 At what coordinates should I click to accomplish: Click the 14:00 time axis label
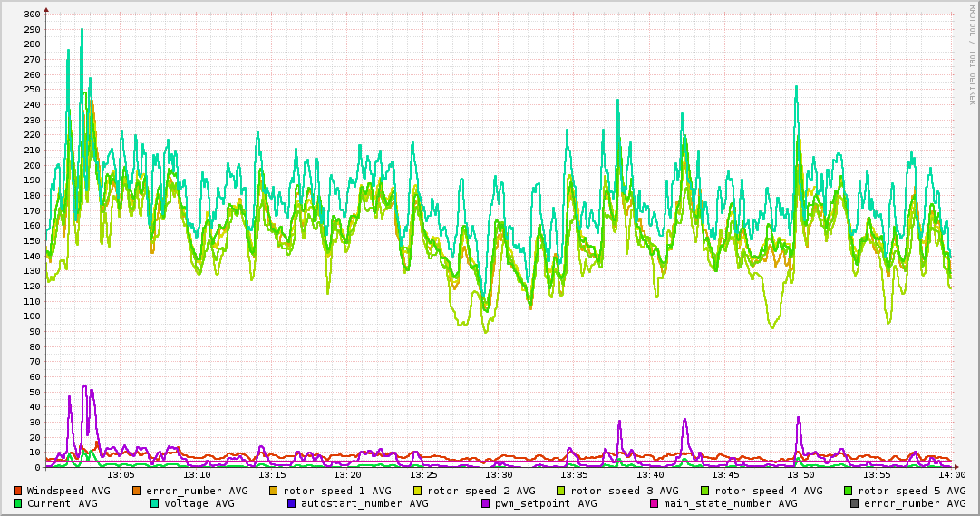point(951,474)
